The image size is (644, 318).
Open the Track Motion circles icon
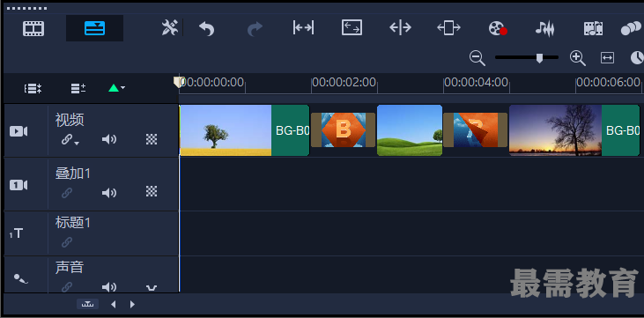click(632, 28)
